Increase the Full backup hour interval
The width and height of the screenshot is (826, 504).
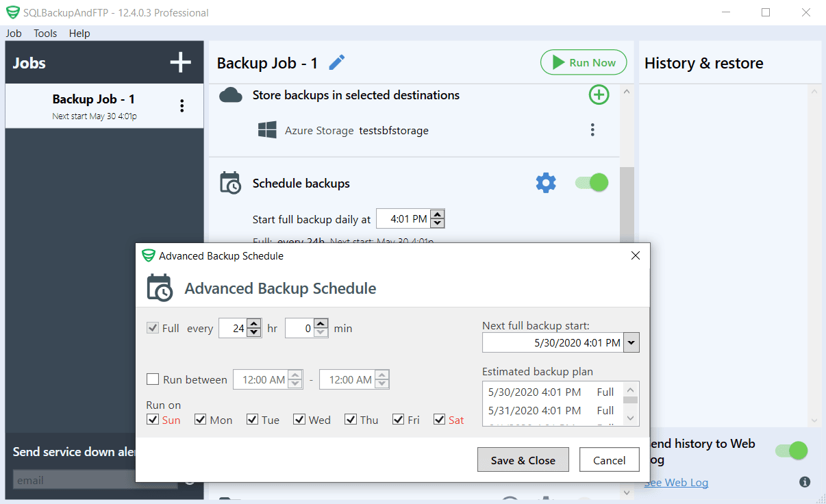(x=254, y=325)
